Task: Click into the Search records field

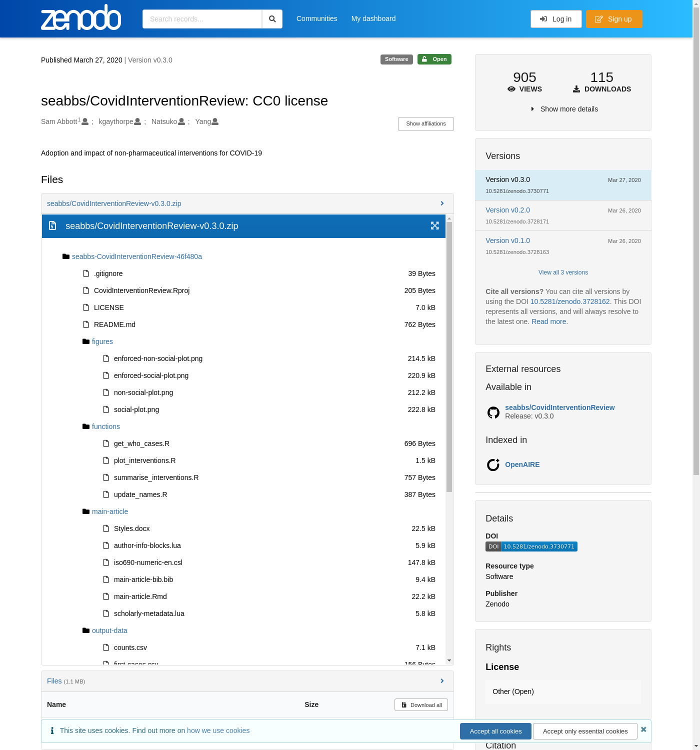Action: point(202,19)
